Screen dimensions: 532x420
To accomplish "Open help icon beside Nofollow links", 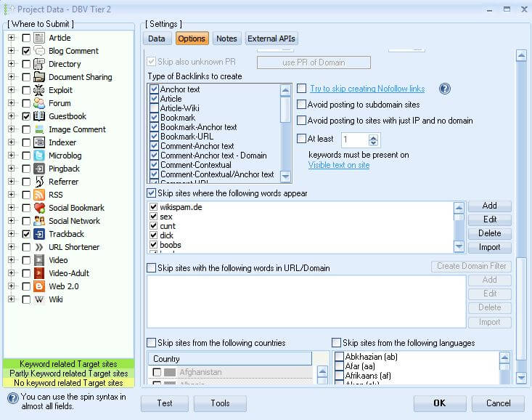I will pyautogui.click(x=445, y=89).
